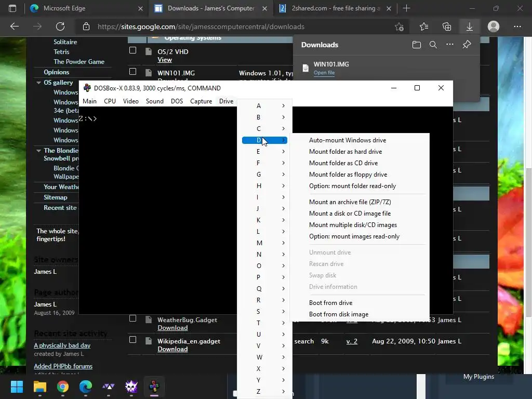Expand drive A submenu
532x399 pixels.
[x=264, y=106]
